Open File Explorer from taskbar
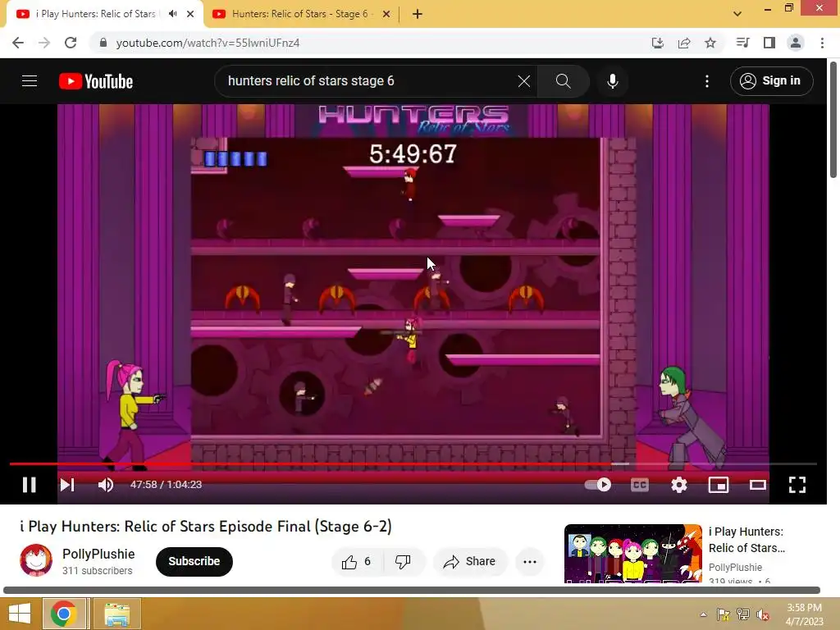This screenshot has height=630, width=840. pyautogui.click(x=116, y=614)
